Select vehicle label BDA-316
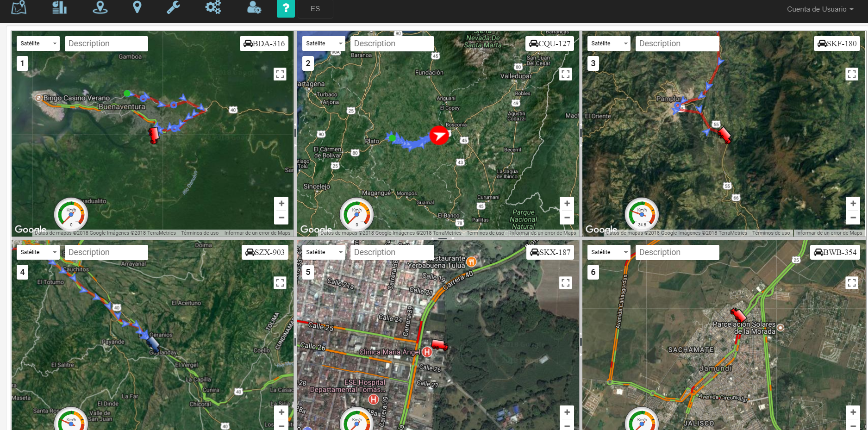The width and height of the screenshot is (868, 430). coord(264,44)
